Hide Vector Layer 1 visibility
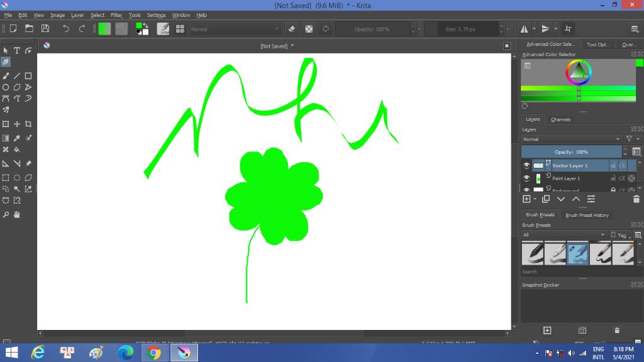The height and width of the screenshot is (362, 644). coord(526,165)
